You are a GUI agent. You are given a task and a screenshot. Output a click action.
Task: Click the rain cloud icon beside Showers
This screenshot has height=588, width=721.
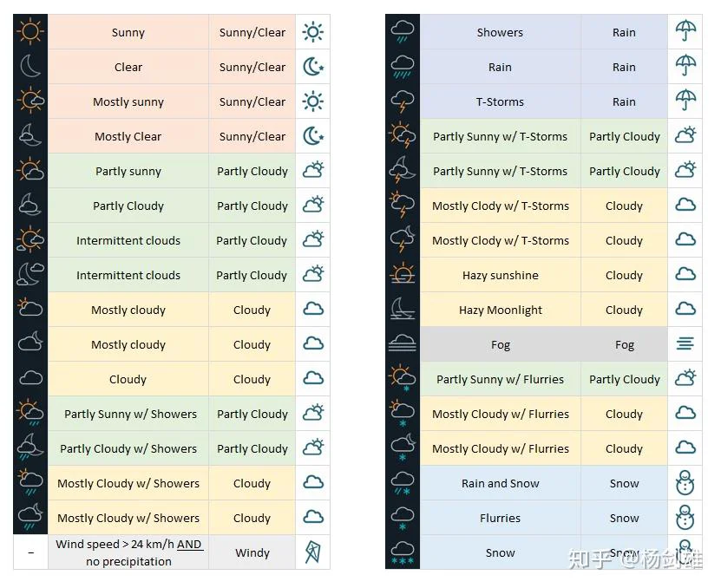(x=403, y=32)
